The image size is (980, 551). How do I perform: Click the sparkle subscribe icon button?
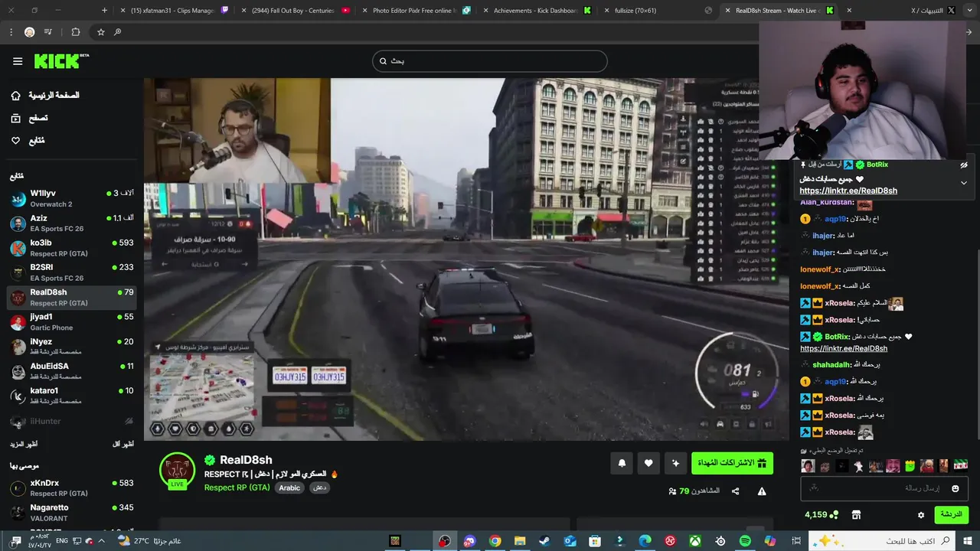point(675,463)
